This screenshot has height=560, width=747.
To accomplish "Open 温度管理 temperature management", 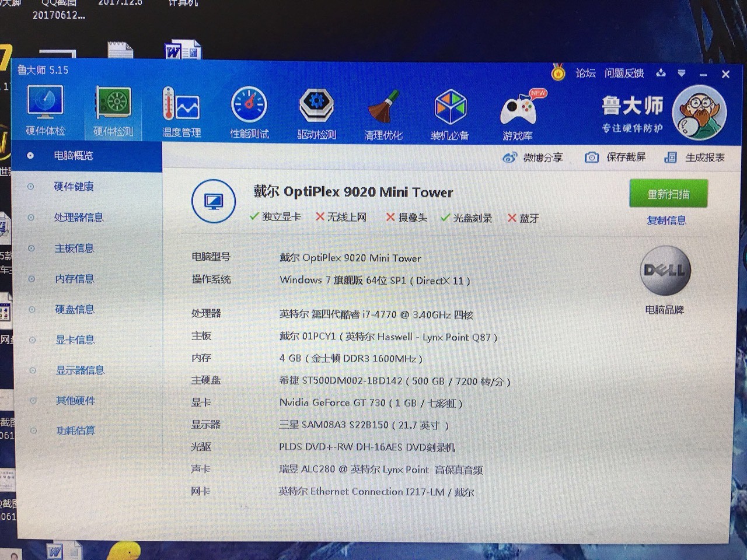I will [x=181, y=112].
